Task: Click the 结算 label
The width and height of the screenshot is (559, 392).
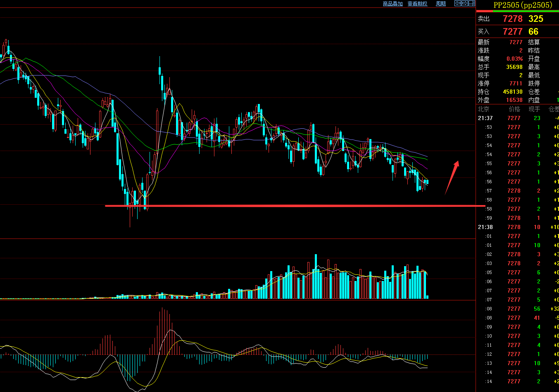Action: pyautogui.click(x=534, y=42)
